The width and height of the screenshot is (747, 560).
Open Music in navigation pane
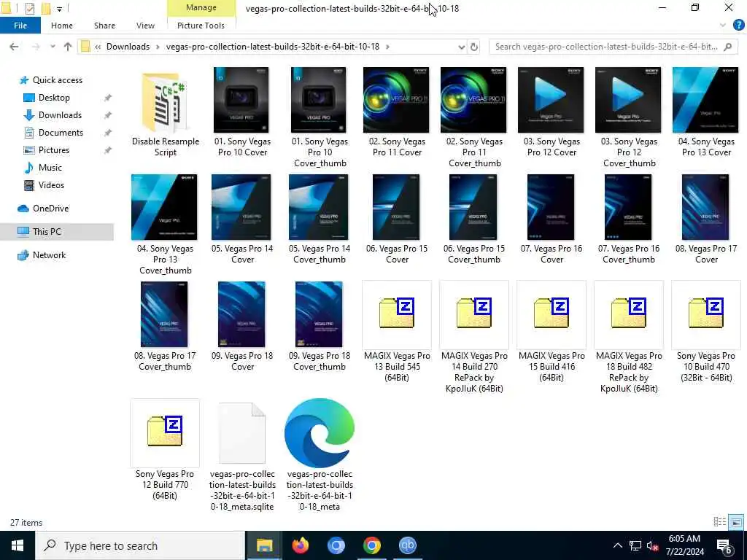tap(50, 168)
